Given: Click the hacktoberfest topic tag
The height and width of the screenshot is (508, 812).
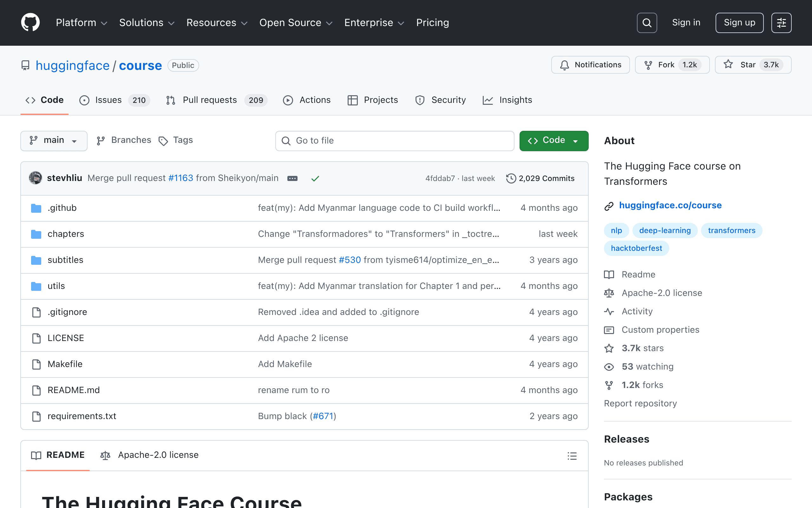Looking at the screenshot, I should coord(636,248).
